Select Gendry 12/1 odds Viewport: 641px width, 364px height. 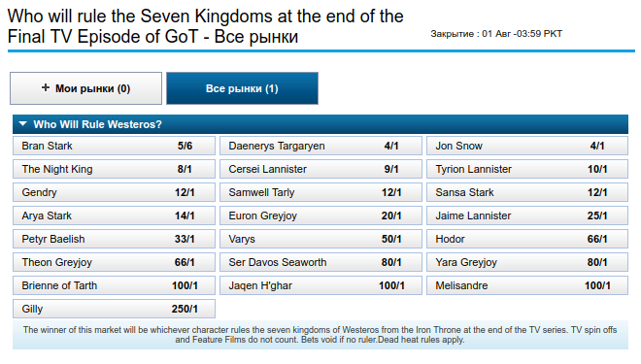[x=114, y=192]
